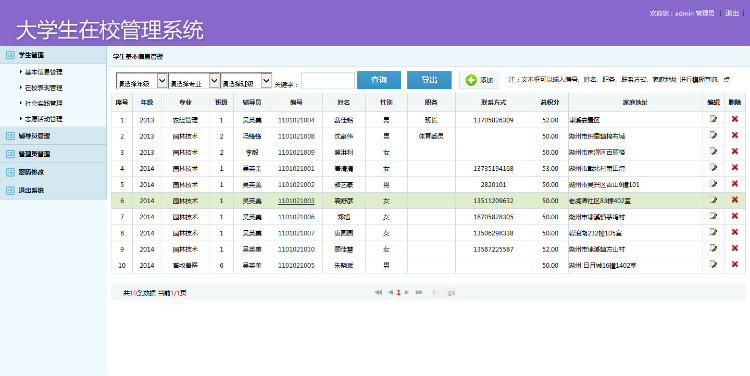Click the 编号 column header
The image size is (750, 376).
point(296,102)
